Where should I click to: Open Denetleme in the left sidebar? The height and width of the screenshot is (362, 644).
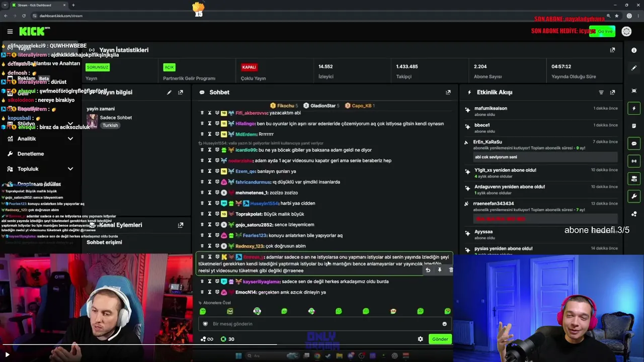click(31, 154)
